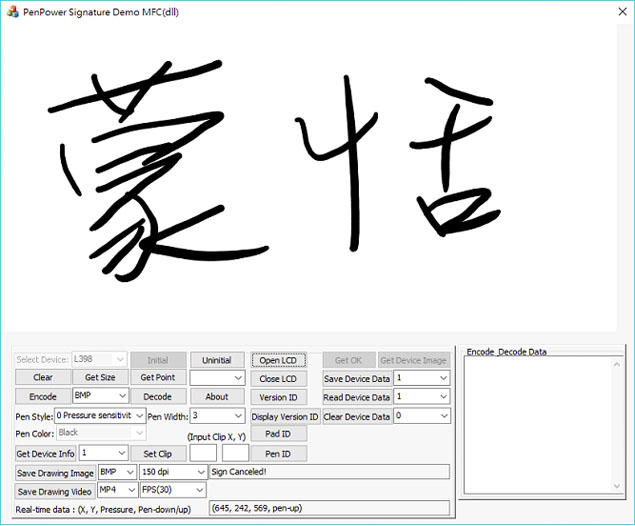The image size is (635, 526).
Task: Click Display Version ID button
Action: coord(285,416)
